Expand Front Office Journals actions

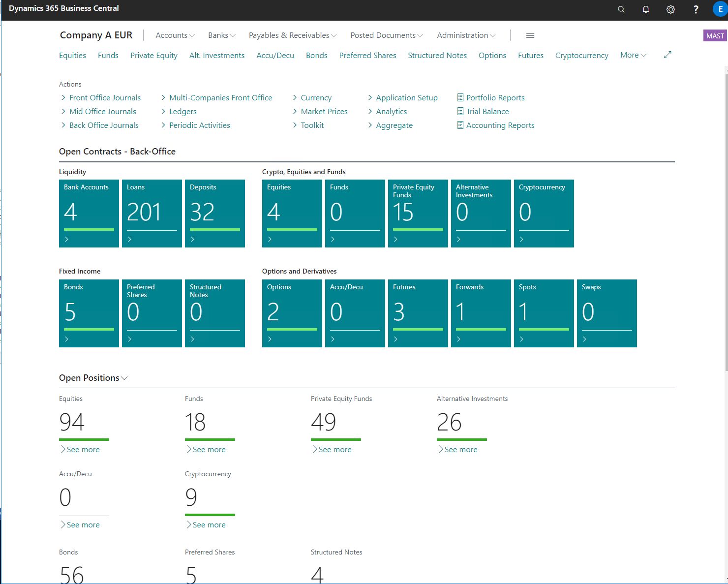pos(101,97)
